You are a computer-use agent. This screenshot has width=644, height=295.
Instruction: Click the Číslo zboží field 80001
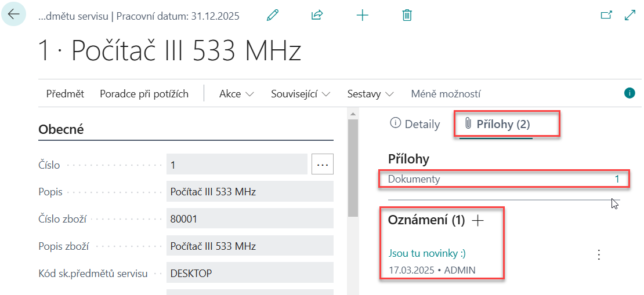(249, 219)
